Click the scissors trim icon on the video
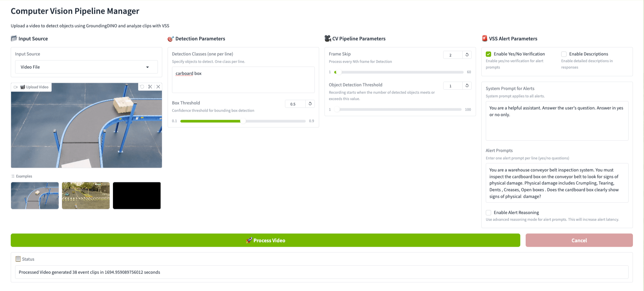This screenshot has height=291, width=644. click(150, 87)
